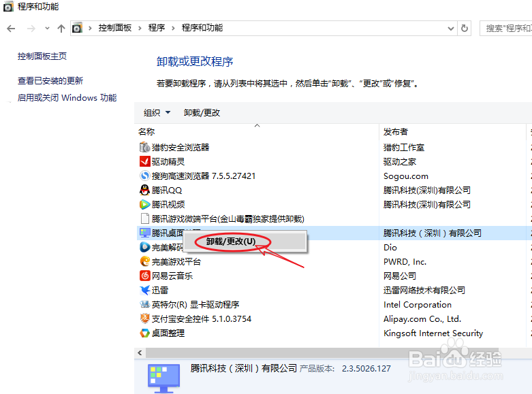Click the Up one level arrow

click(61, 29)
